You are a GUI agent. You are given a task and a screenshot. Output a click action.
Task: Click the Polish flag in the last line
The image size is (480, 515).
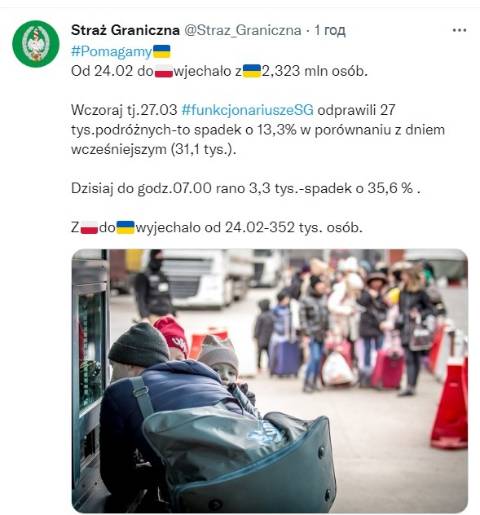(89, 228)
